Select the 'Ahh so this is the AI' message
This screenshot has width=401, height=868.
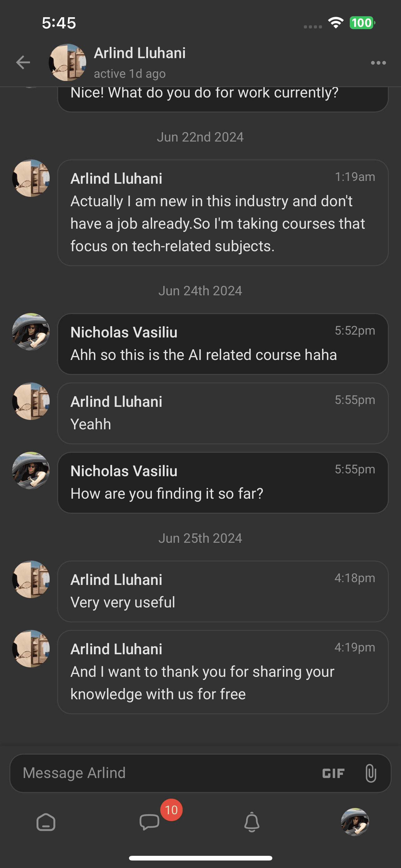(223, 344)
